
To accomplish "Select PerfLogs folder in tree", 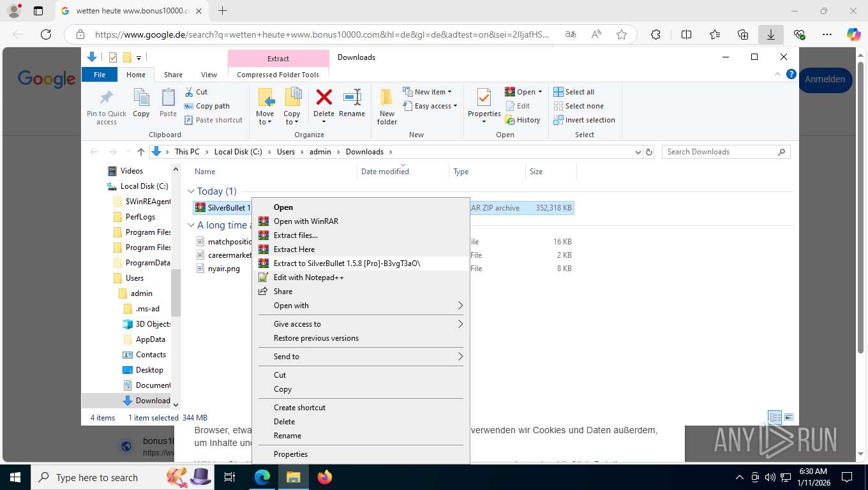I will pyautogui.click(x=140, y=217).
